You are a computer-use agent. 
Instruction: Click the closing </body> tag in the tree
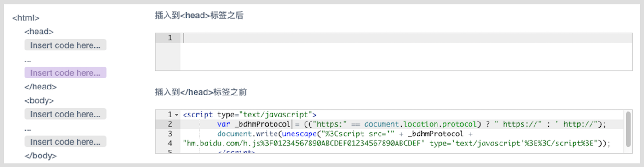pos(40,156)
